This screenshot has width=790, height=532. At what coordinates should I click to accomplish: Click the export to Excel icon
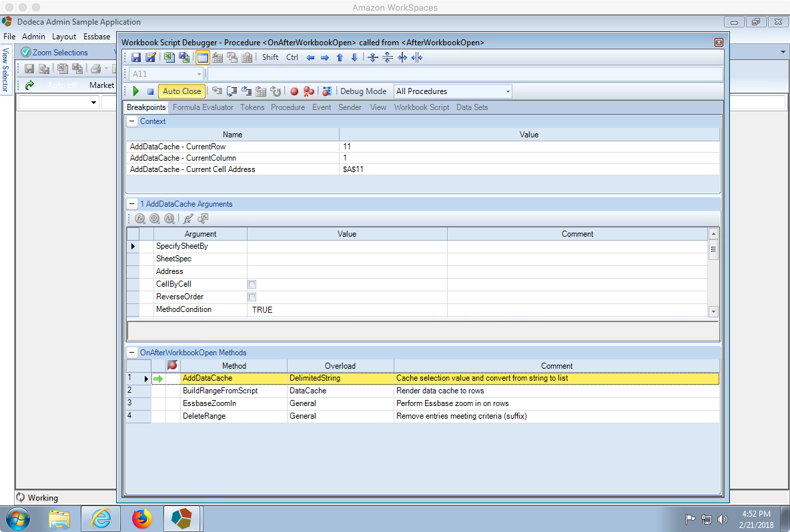pyautogui.click(x=169, y=57)
